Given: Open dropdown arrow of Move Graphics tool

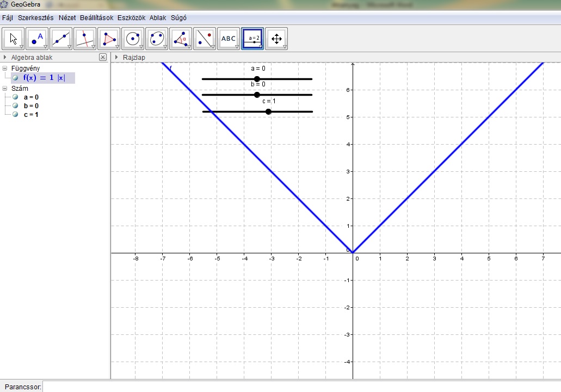Looking at the screenshot, I should [x=285, y=47].
